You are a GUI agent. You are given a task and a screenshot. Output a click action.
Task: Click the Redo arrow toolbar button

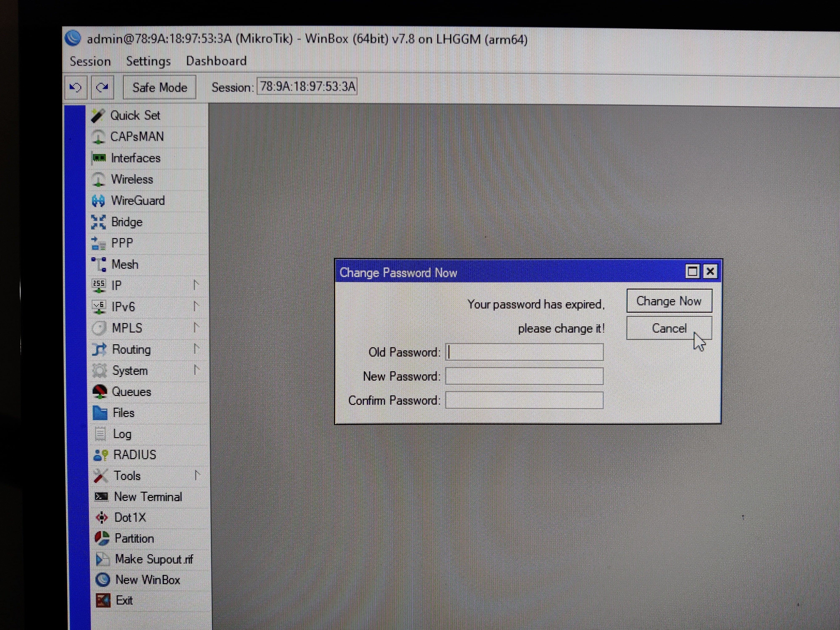tap(102, 87)
